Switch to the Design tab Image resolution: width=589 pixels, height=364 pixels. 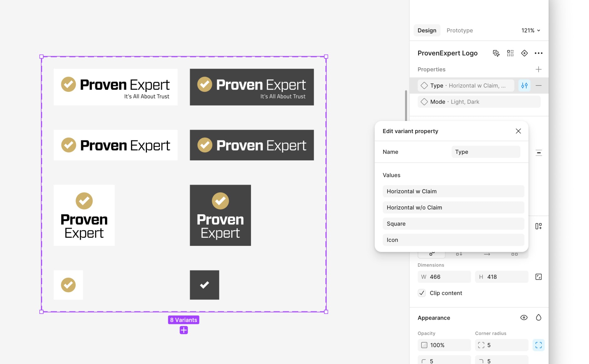tap(427, 30)
